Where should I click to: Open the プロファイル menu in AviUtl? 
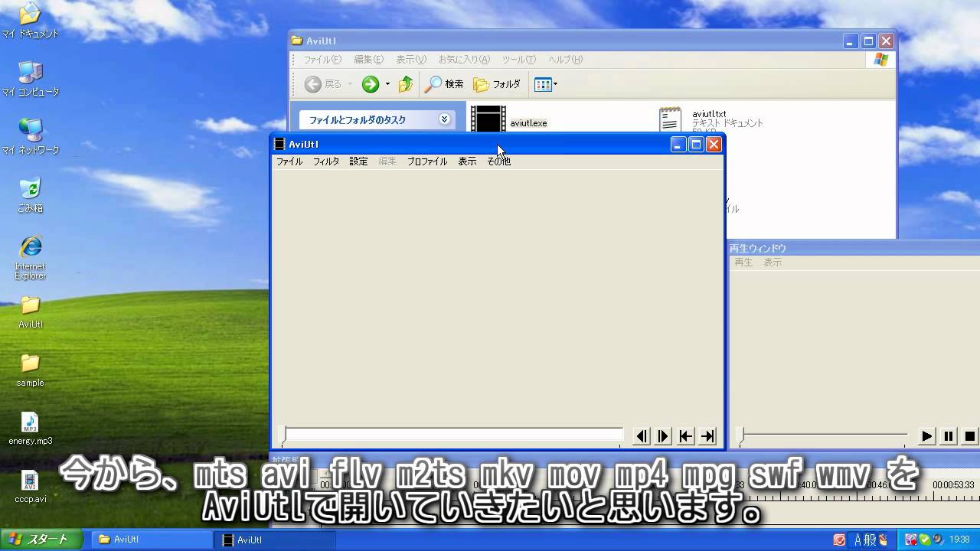[426, 161]
